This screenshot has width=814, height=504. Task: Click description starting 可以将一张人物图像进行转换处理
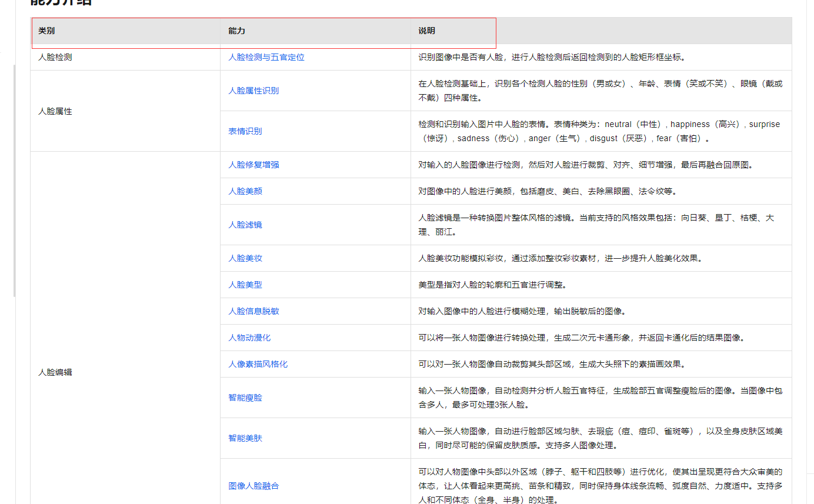pyautogui.click(x=582, y=338)
